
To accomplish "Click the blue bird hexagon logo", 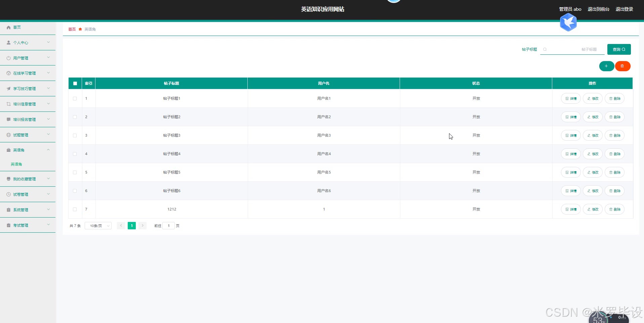I will (x=568, y=22).
